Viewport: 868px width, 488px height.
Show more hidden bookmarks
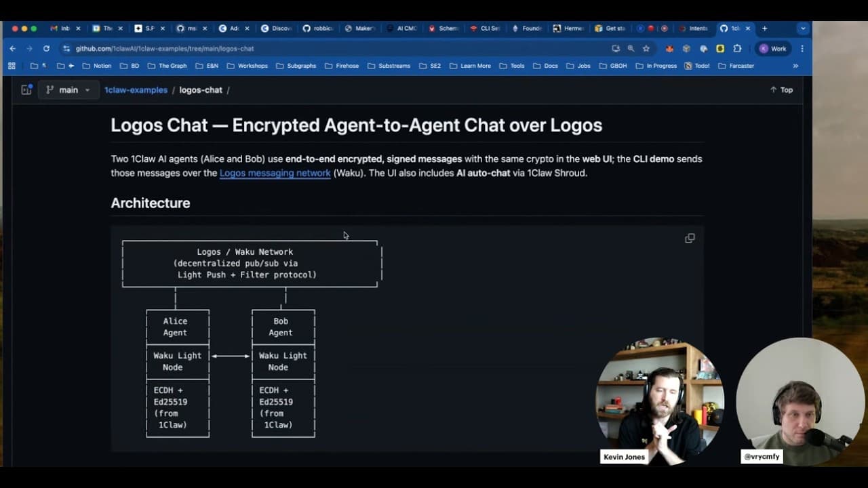click(x=795, y=66)
